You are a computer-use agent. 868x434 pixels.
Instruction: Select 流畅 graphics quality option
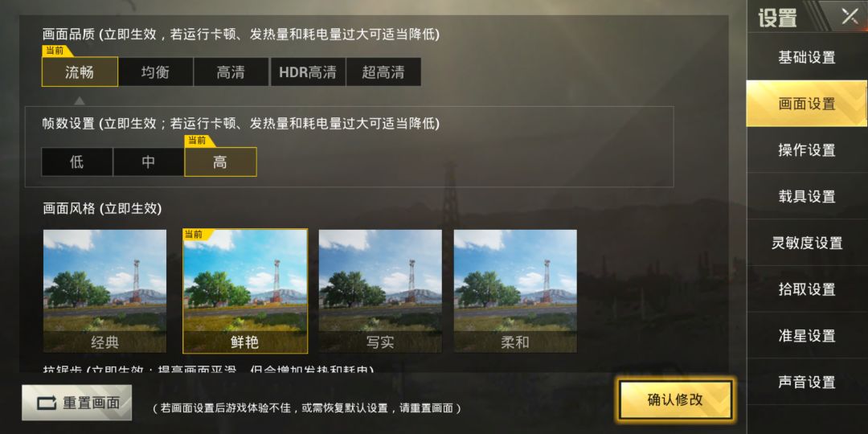[80, 72]
